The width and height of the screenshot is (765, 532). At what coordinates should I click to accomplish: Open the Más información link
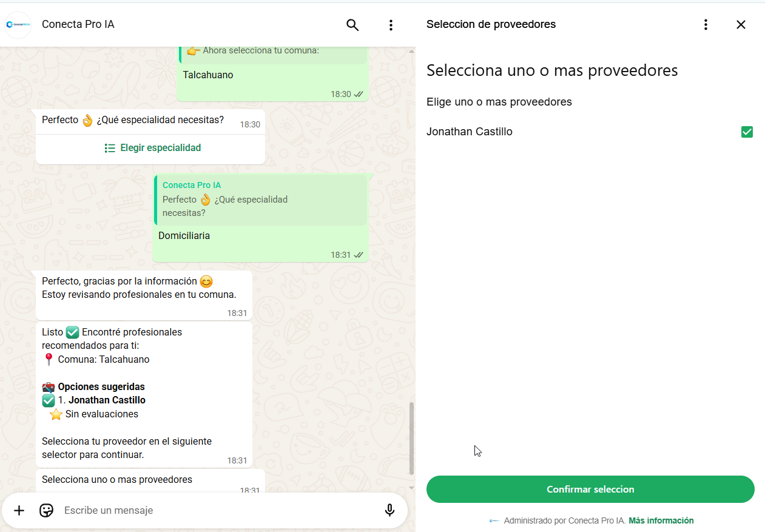(x=661, y=520)
